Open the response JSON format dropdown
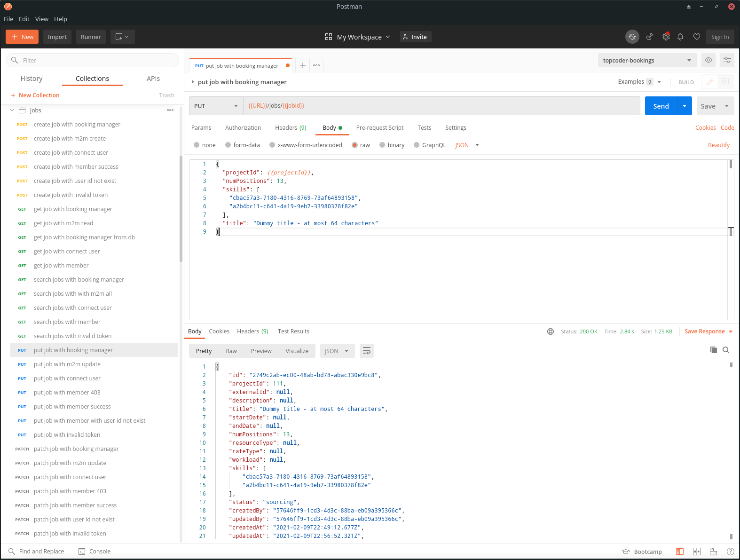Viewport: 740px width, 560px height. [337, 351]
